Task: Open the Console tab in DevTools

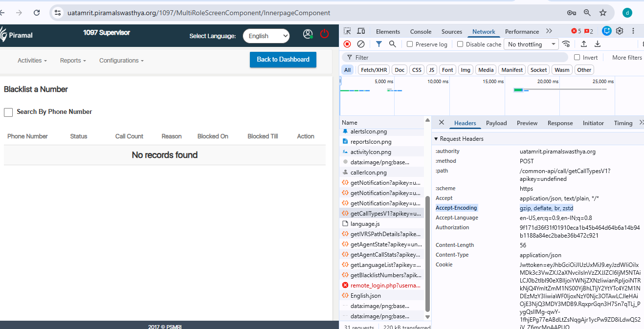Action: [421, 32]
